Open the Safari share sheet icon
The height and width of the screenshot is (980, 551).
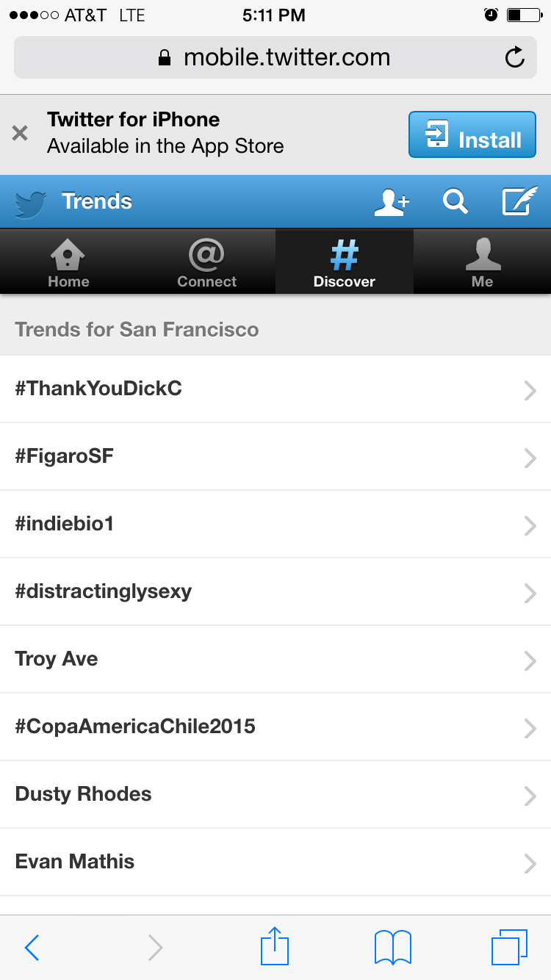click(x=275, y=946)
